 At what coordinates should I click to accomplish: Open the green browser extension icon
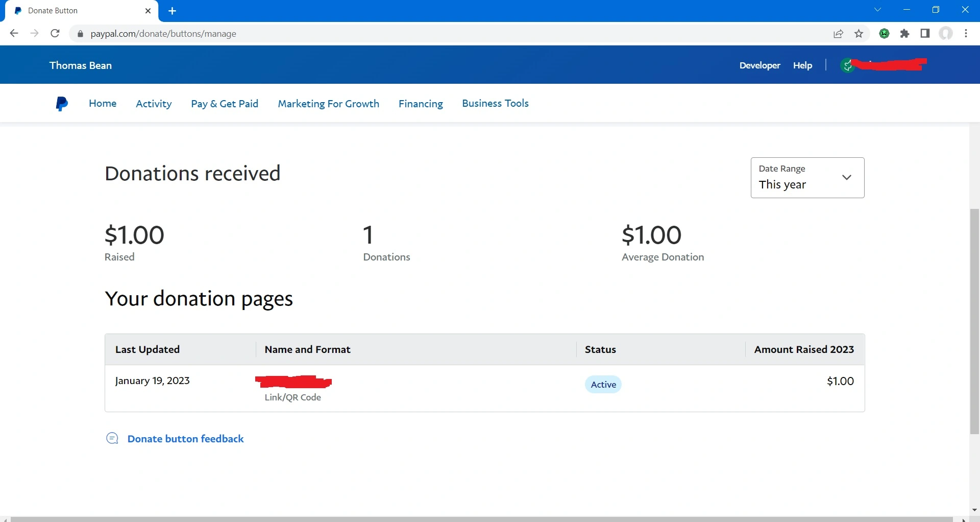(885, 34)
